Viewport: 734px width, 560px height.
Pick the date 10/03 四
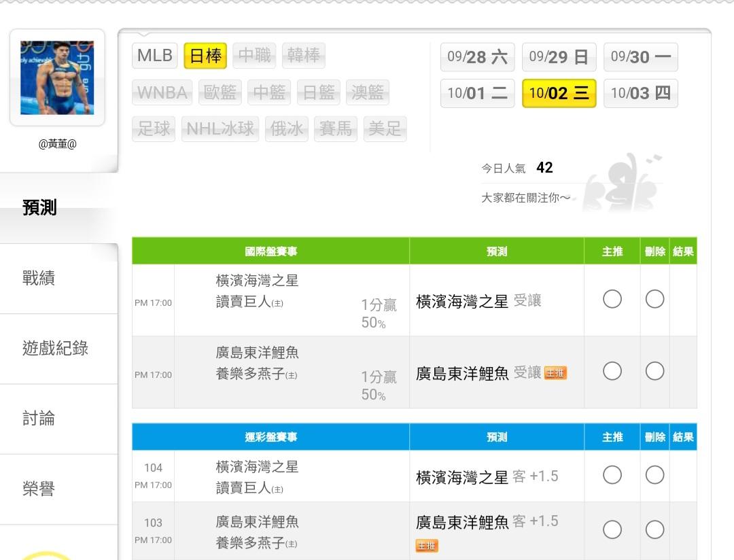[641, 93]
